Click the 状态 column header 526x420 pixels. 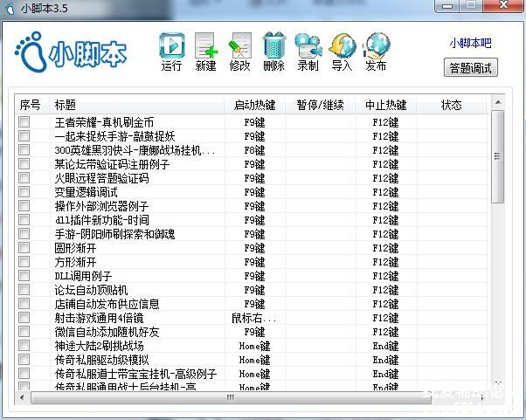click(451, 105)
